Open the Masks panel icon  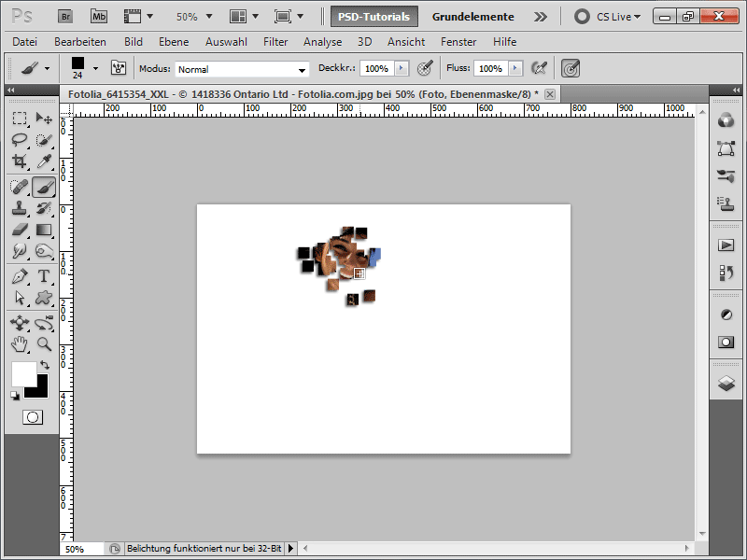click(x=726, y=342)
